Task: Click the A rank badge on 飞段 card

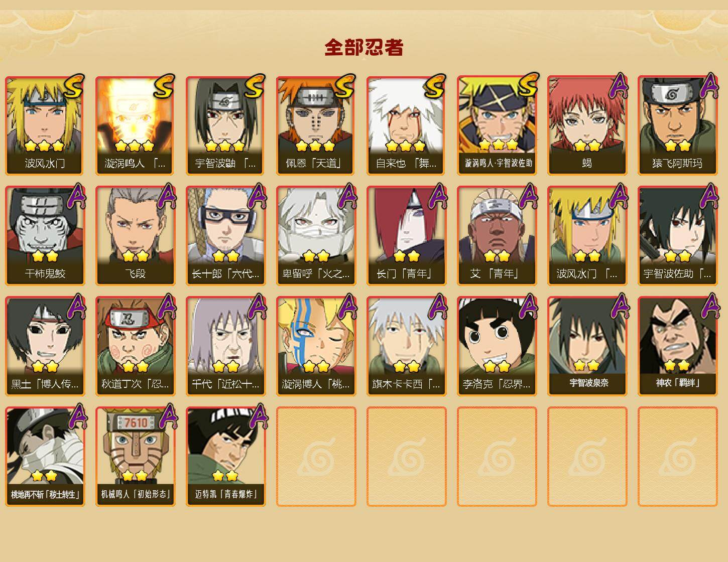Action: [x=167, y=196]
